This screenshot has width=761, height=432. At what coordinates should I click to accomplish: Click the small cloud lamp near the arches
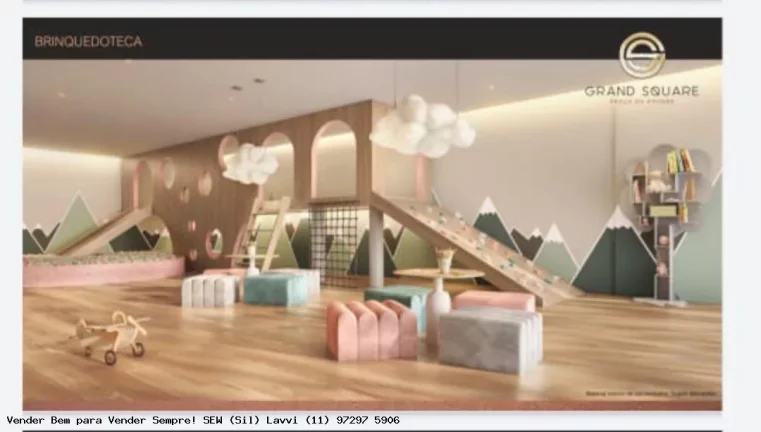click(x=250, y=163)
